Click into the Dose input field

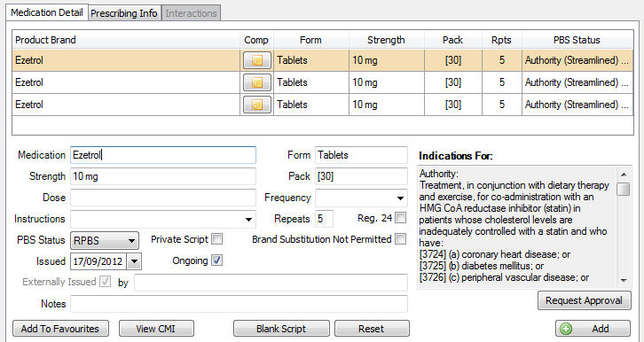pyautogui.click(x=163, y=198)
